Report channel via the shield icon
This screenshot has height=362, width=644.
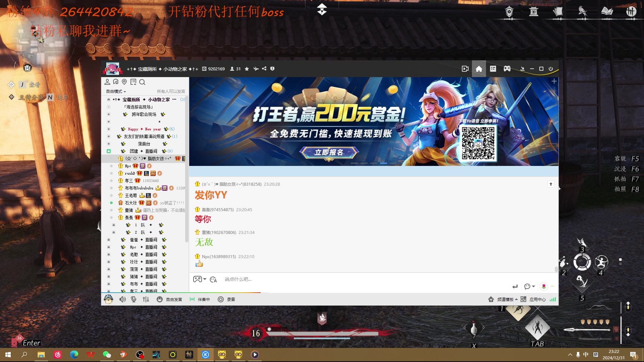coord(272,69)
